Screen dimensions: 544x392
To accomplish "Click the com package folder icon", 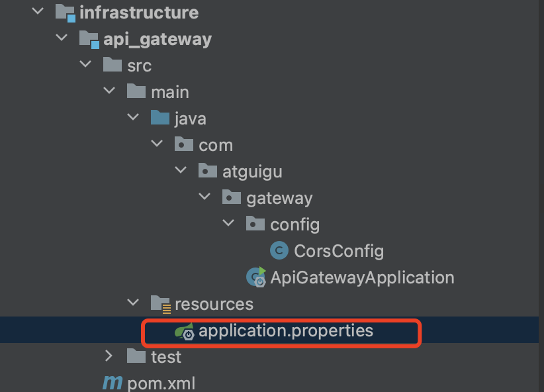I will (183, 144).
